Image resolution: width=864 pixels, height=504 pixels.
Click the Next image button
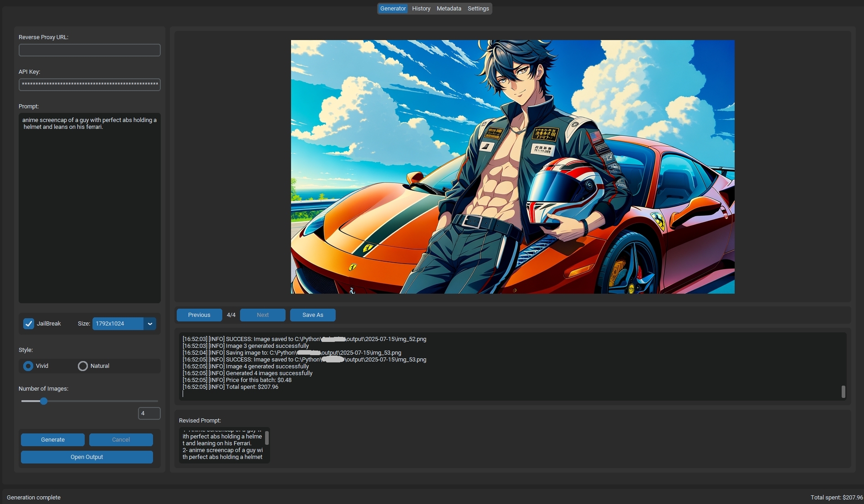262,315
